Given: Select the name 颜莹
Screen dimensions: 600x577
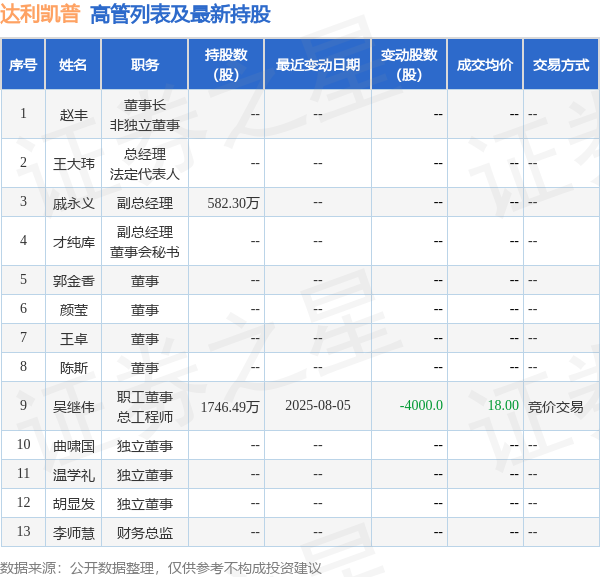Looking at the screenshot, I should (73, 310).
